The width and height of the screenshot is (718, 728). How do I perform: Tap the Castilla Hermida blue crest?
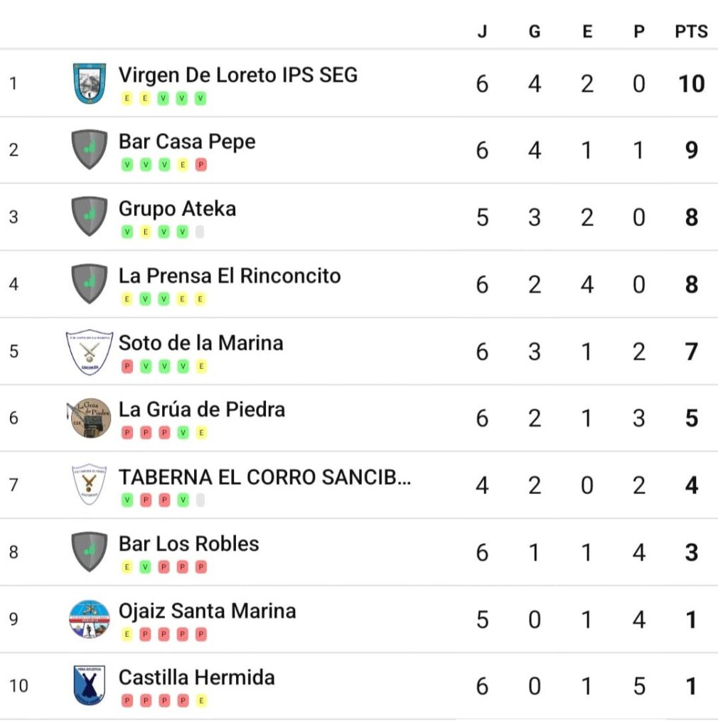90,685
